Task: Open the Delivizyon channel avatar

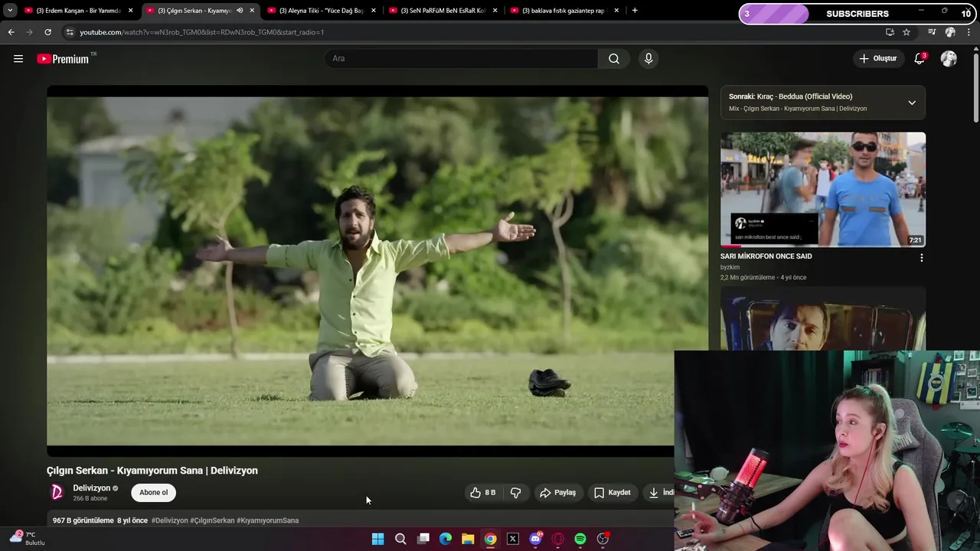Action: point(57,493)
